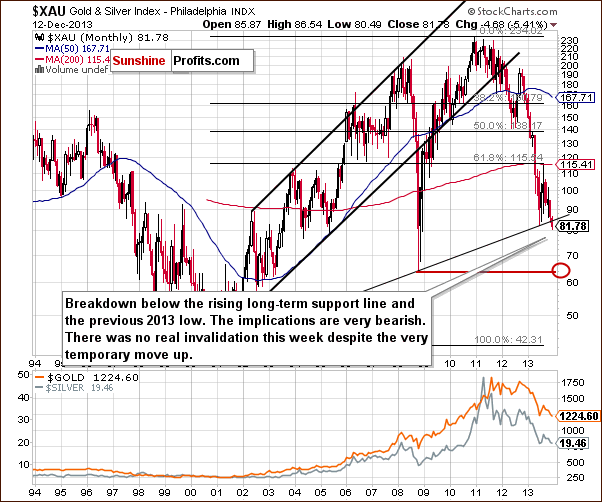
Task: Click the '0.0%: 234.02' Fibonacci label
Action: tap(510, 31)
